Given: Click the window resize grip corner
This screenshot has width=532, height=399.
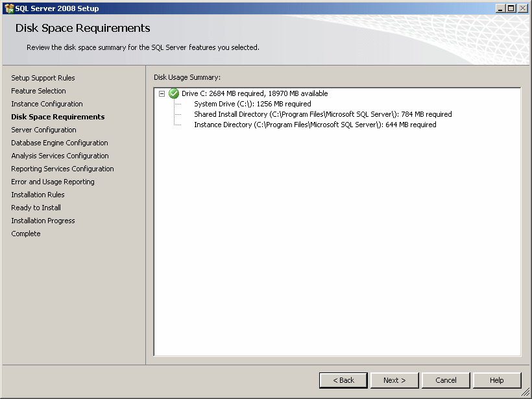Looking at the screenshot, I should click(524, 393).
